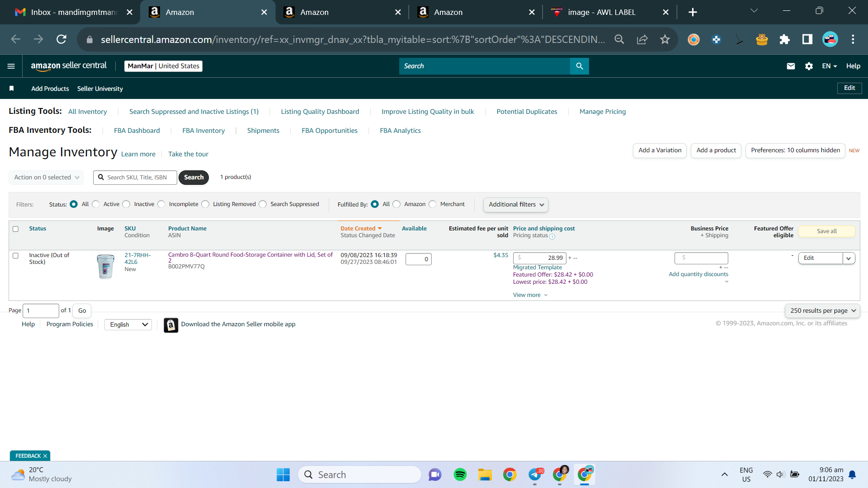Open Spotify from the taskbar
The height and width of the screenshot is (488, 868).
tap(460, 474)
